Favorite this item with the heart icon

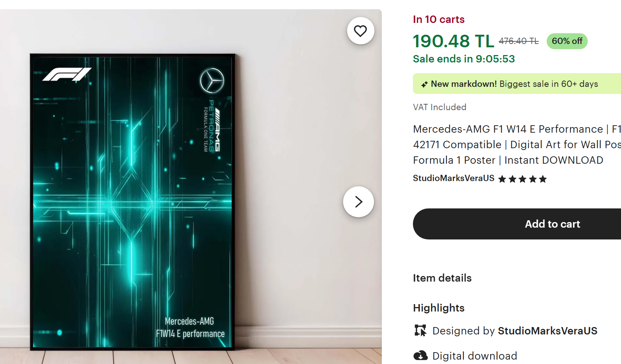[x=360, y=31]
